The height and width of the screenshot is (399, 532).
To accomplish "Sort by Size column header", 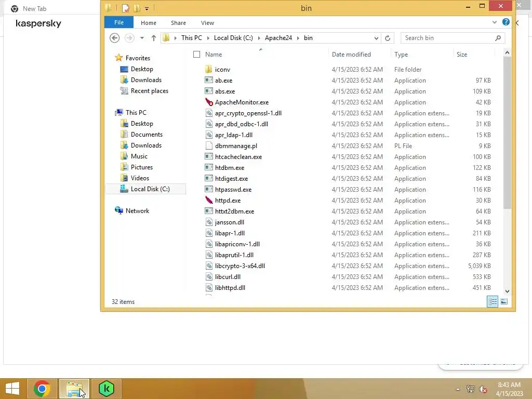I will [462, 54].
